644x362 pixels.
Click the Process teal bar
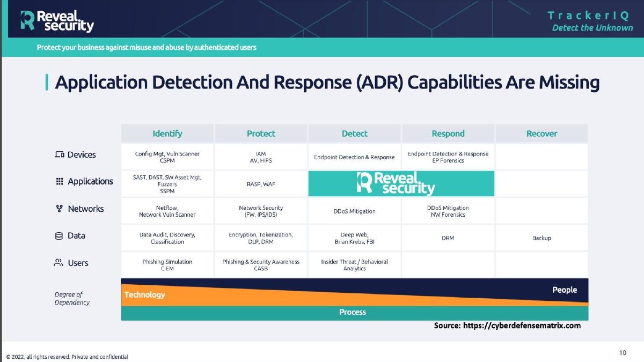[x=355, y=313]
